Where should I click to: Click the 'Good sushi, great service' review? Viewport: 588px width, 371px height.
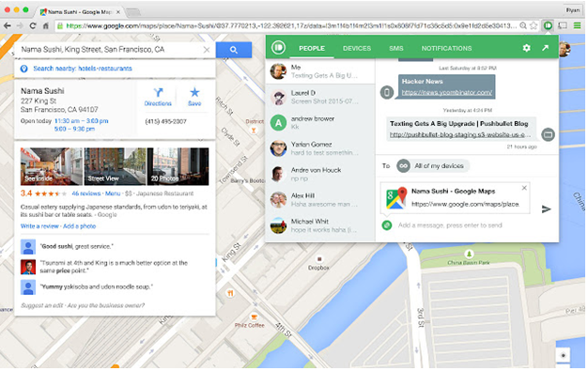point(76,246)
